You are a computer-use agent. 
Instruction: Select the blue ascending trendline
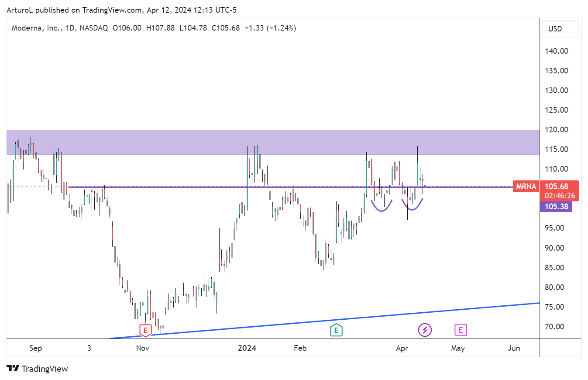[x=325, y=320]
